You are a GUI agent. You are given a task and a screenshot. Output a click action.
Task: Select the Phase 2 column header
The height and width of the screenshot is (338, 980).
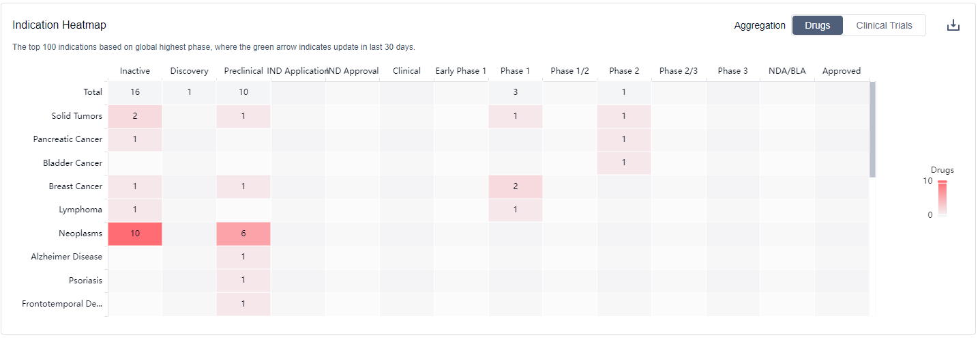coord(624,71)
